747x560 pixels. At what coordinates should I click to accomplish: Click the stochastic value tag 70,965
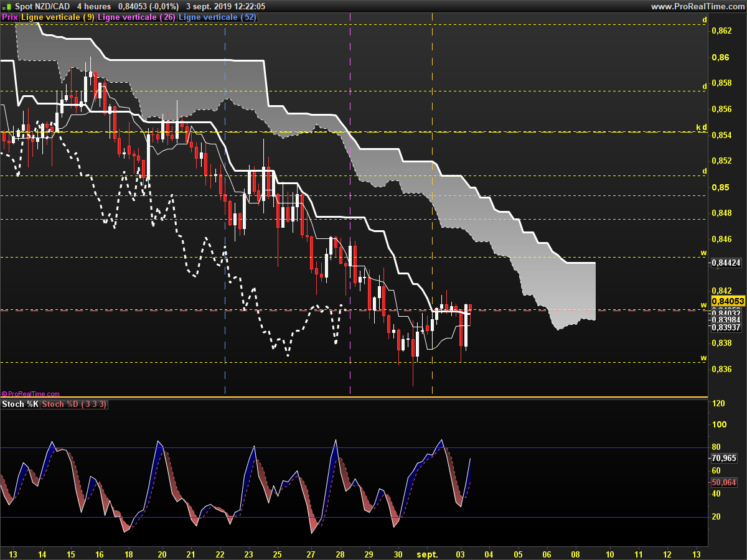coord(725,458)
